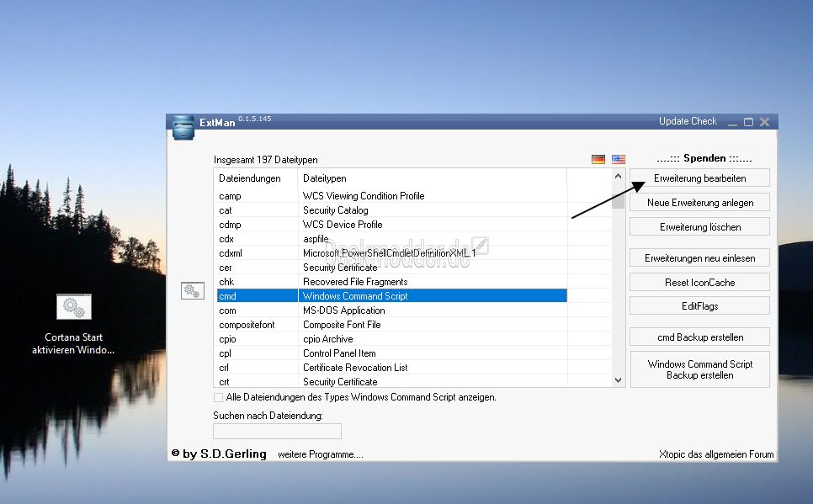Sort by Dateiendungen column header
This screenshot has width=813, height=504.
click(x=256, y=178)
